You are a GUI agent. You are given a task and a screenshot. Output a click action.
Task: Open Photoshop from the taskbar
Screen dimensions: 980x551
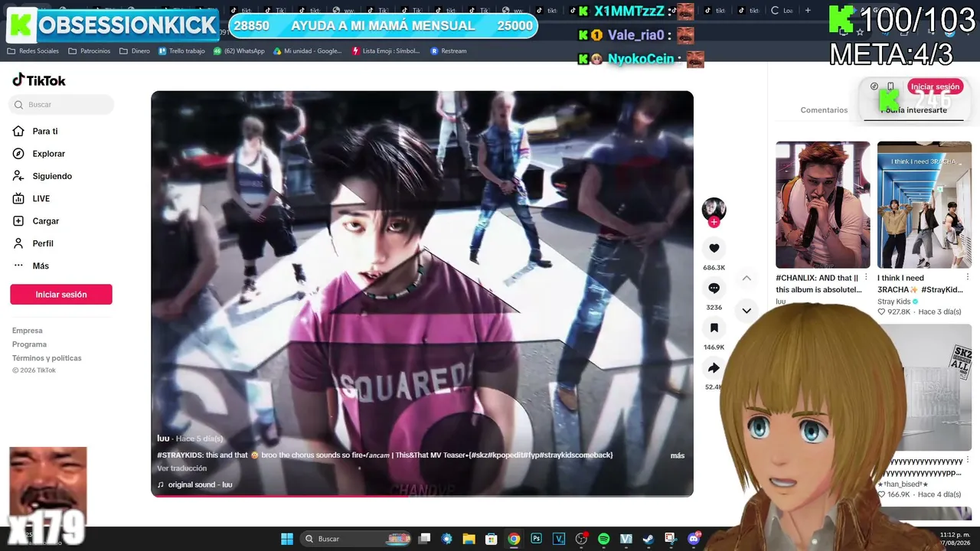[536, 539]
